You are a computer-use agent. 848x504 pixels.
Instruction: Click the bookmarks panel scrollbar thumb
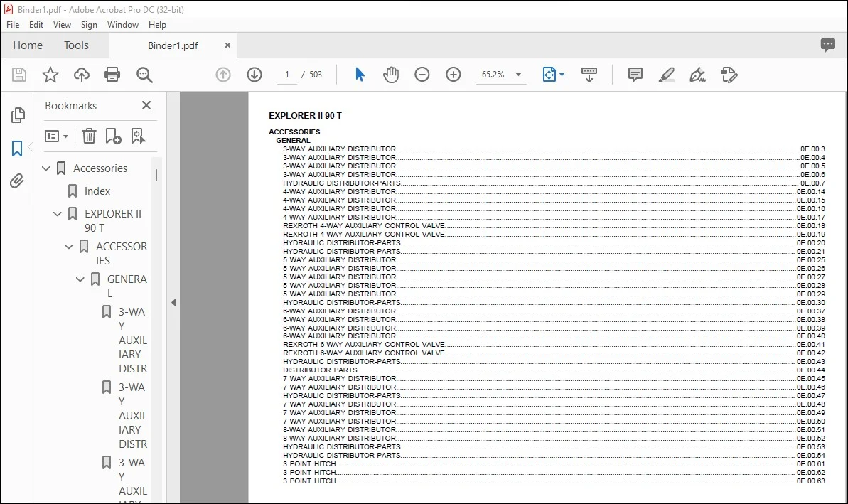(x=156, y=175)
